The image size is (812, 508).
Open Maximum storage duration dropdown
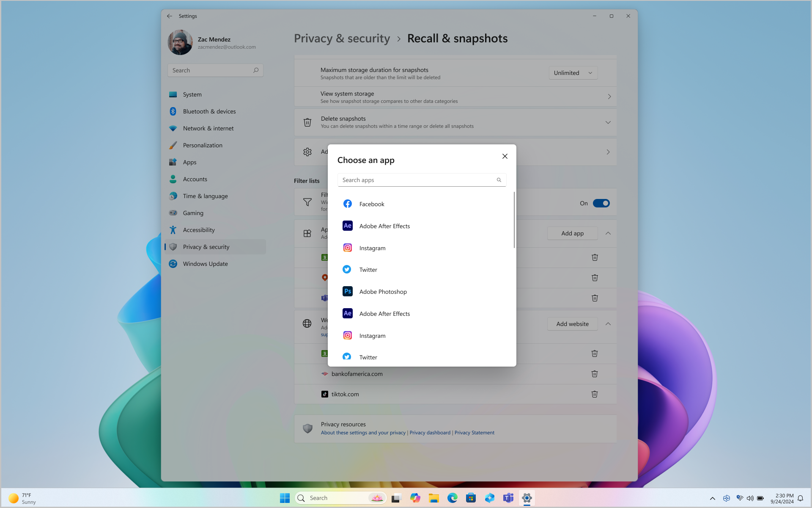(573, 72)
